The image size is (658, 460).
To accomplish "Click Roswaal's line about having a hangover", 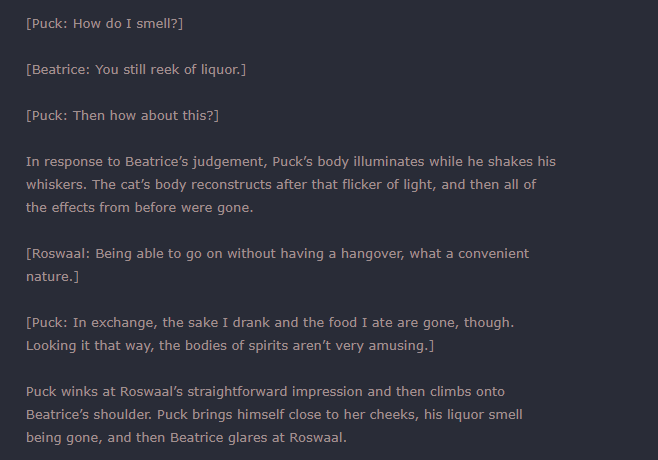I will 277,265.
